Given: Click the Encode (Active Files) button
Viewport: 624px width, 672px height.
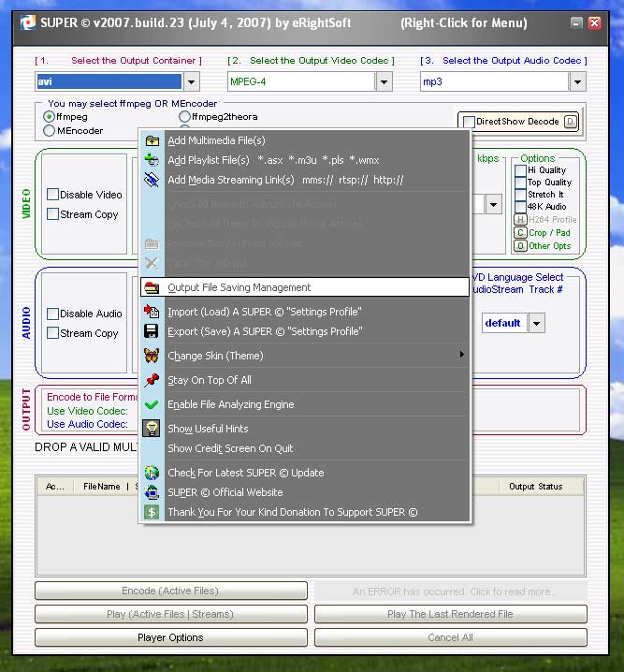Looking at the screenshot, I should pos(171,591).
